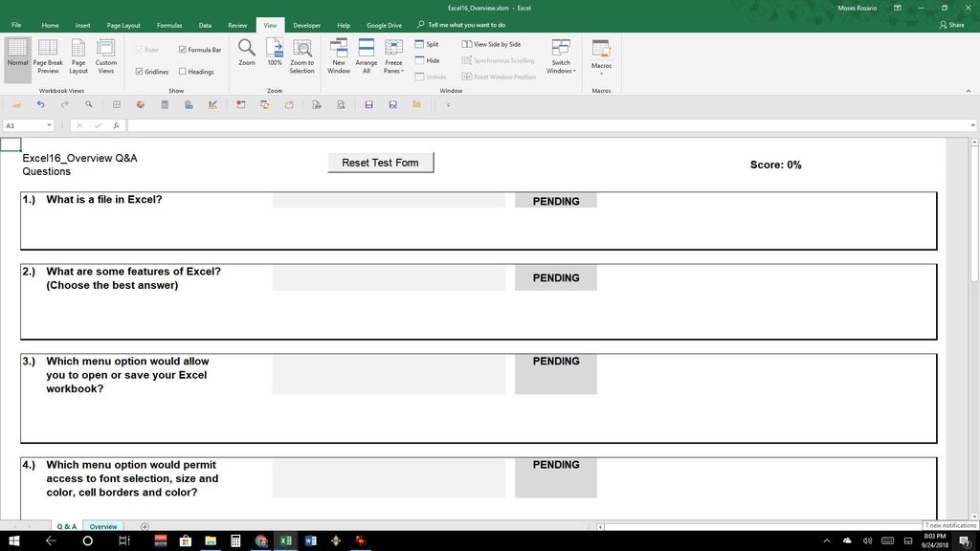Open the Developer tab
Screen dimensions: 980x551
pos(306,25)
